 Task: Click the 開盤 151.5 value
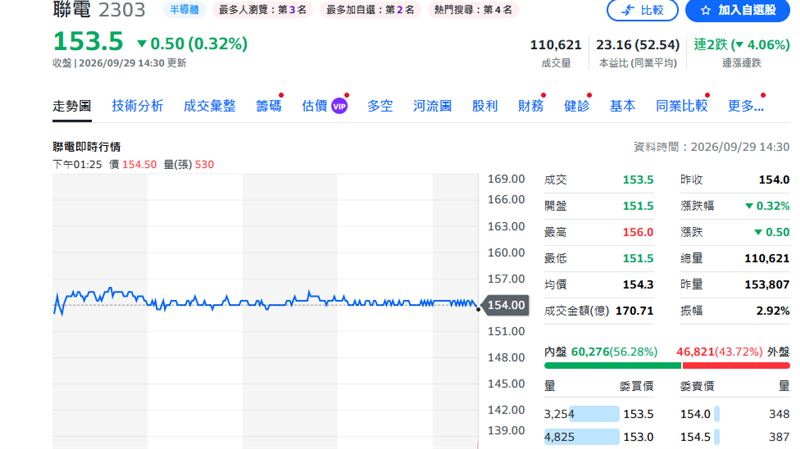[x=638, y=206]
